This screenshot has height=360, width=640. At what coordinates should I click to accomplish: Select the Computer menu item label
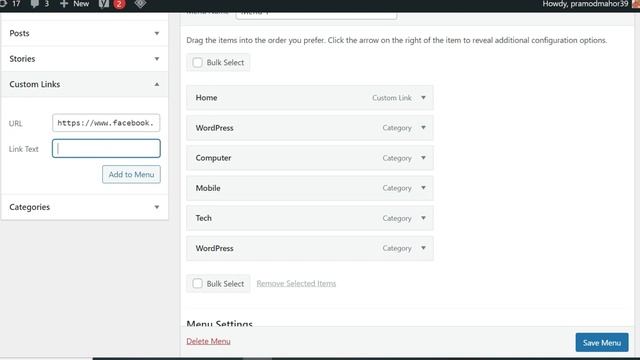point(213,158)
